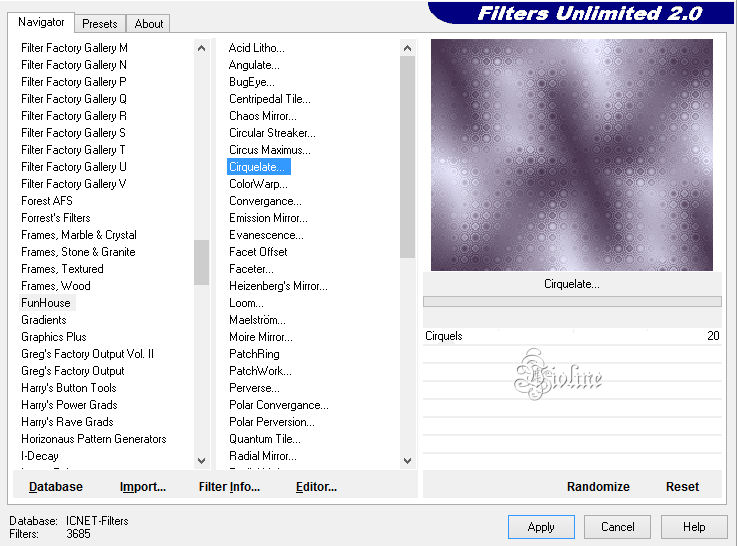
Task: Switch to the Presets tab
Action: coord(100,23)
